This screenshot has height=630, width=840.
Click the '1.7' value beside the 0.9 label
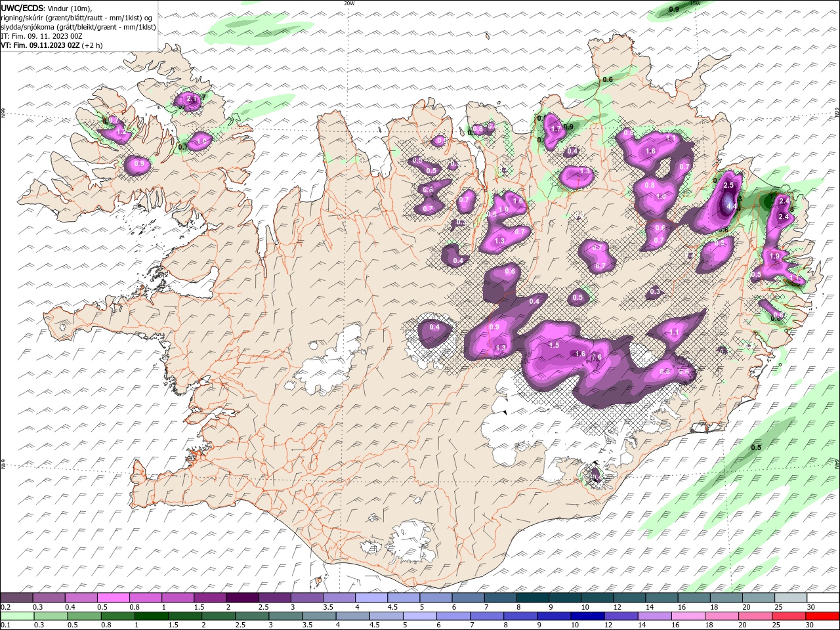(x=556, y=129)
